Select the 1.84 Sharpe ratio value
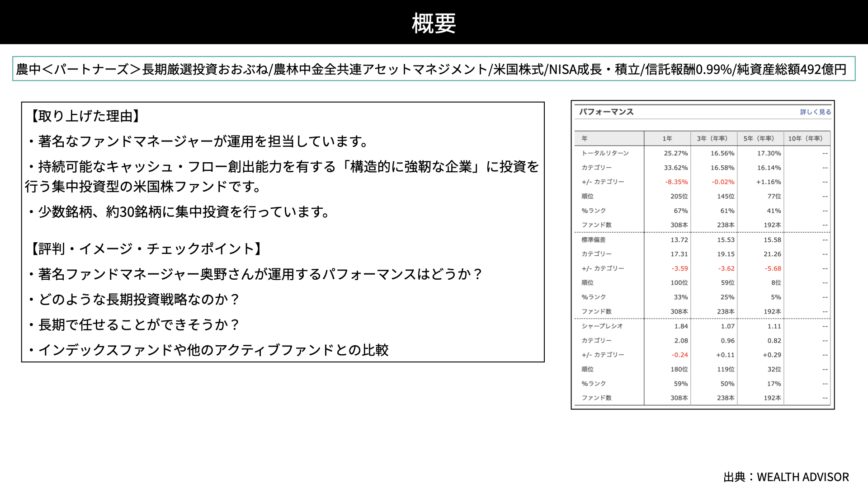 [681, 326]
